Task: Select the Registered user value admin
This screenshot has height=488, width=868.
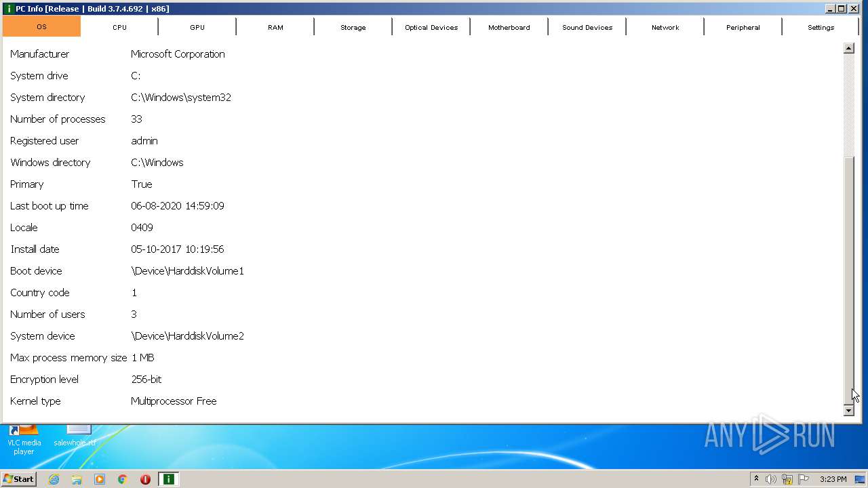Action: click(x=144, y=141)
